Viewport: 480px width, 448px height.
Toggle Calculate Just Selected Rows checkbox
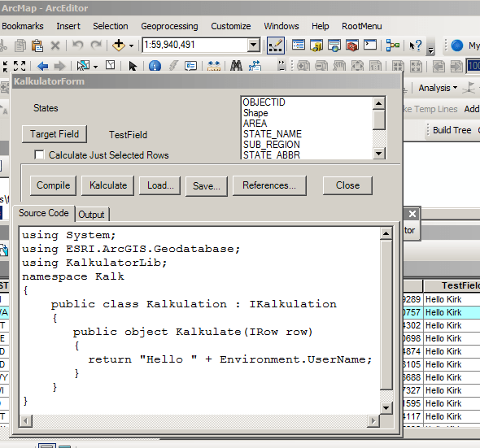(x=39, y=154)
